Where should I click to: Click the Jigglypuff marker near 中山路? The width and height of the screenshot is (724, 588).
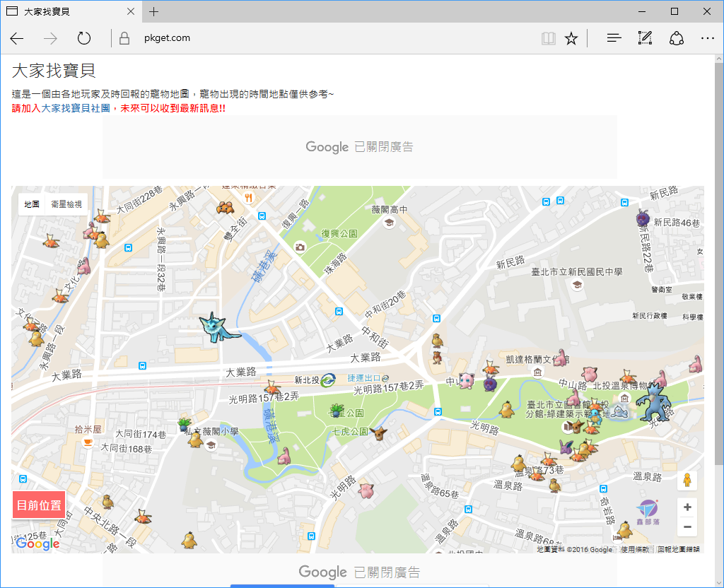coord(466,380)
